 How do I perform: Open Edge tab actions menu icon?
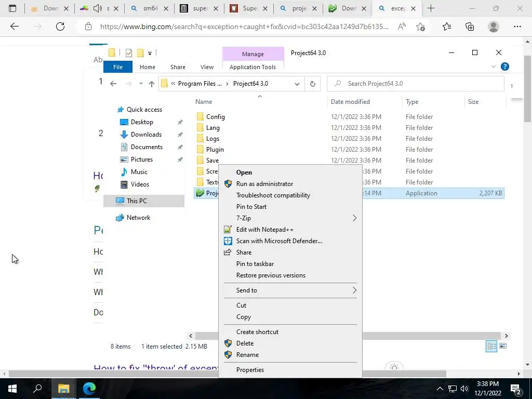coord(12,8)
